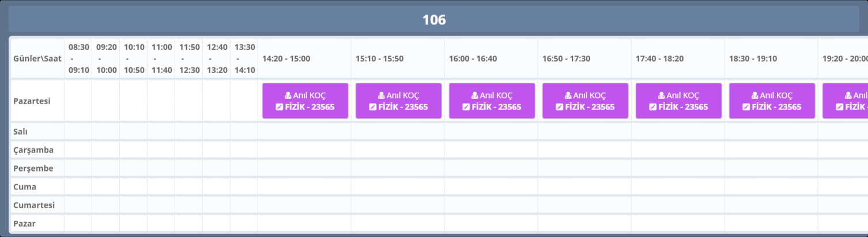This screenshot has height=237, width=868.
Task: Click edit icon beside FİZİK in 17:40 block
Action: point(653,107)
